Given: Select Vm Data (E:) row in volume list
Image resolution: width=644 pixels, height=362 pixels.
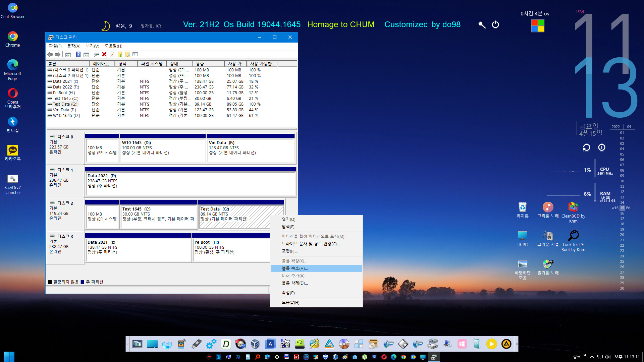Looking at the screenshot, I should 171,110.
